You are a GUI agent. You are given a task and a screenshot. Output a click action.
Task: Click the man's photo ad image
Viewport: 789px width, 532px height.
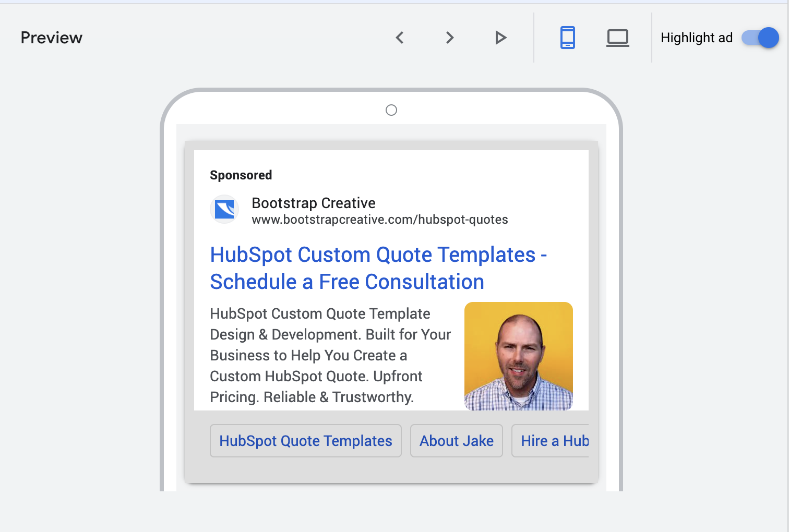(518, 356)
